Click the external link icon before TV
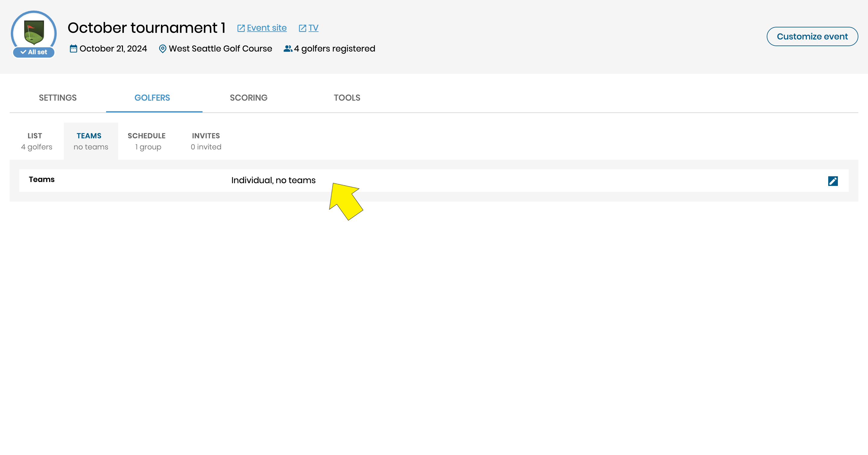 pyautogui.click(x=302, y=28)
